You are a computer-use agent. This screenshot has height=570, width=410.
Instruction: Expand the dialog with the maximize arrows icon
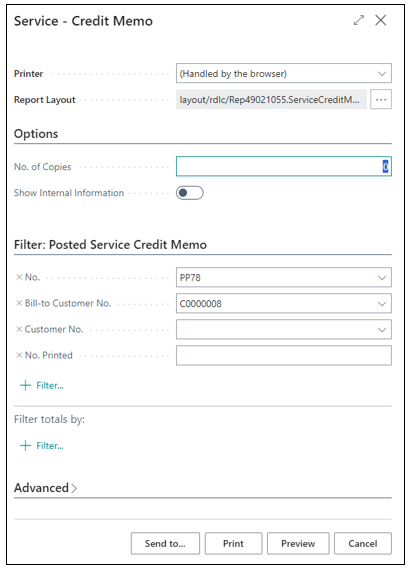pos(358,20)
